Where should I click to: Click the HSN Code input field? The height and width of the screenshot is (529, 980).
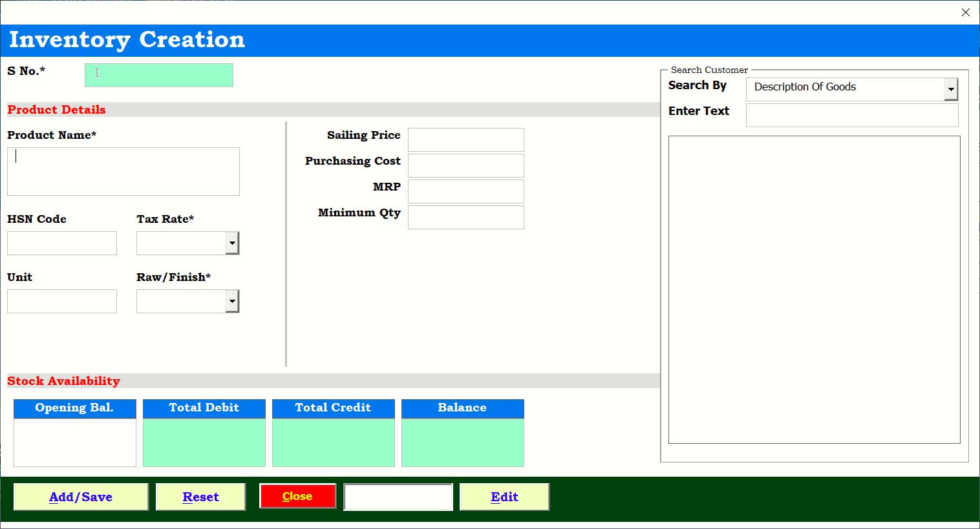(62, 244)
